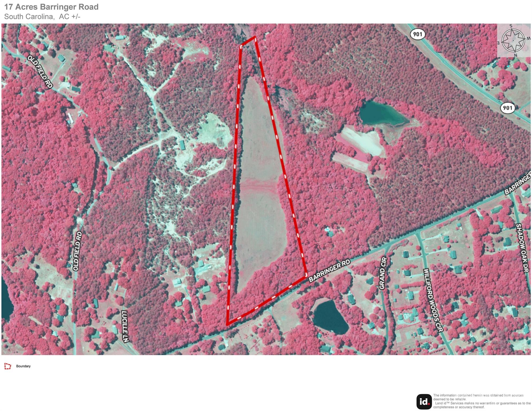532x411 pixels.
Task: Click the compass rose icon
Action: coord(513,40)
